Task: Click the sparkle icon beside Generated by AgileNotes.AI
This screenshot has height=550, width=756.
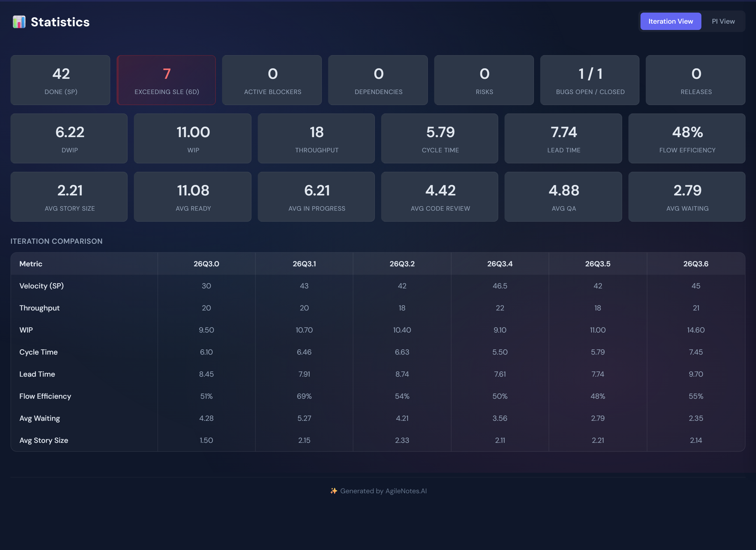Action: 334,491
